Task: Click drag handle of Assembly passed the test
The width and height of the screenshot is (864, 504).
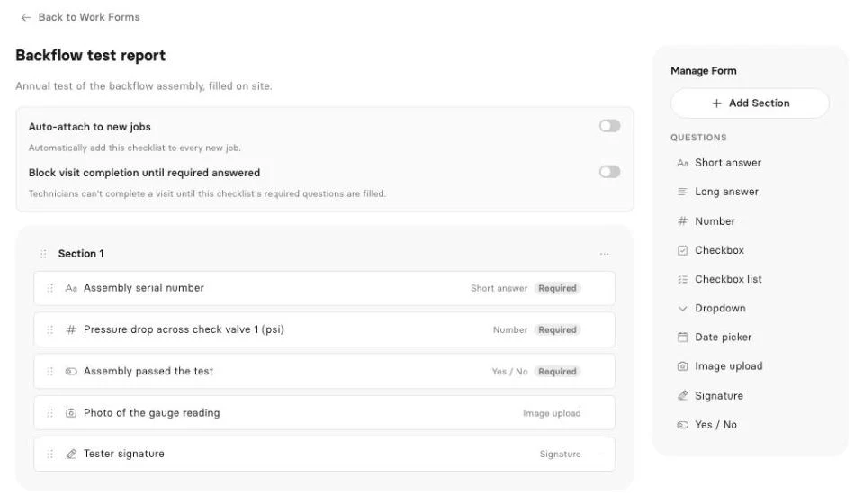Action: (50, 372)
